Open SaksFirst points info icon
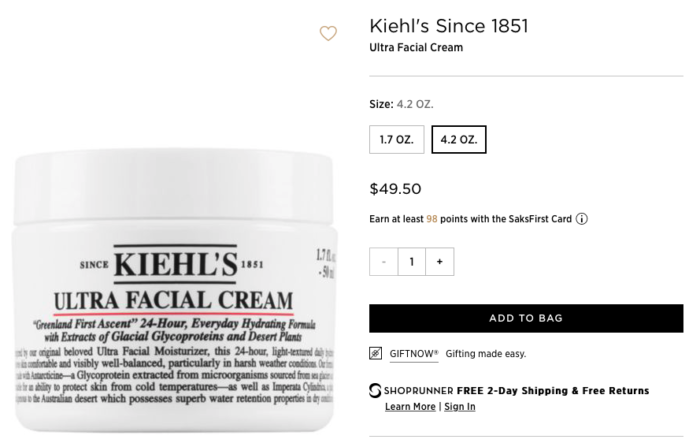 [581, 219]
